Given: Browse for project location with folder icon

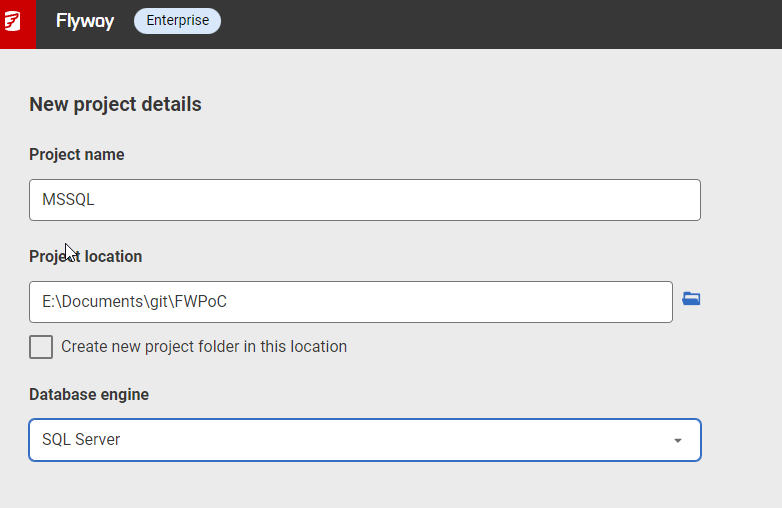Looking at the screenshot, I should coord(691,298).
